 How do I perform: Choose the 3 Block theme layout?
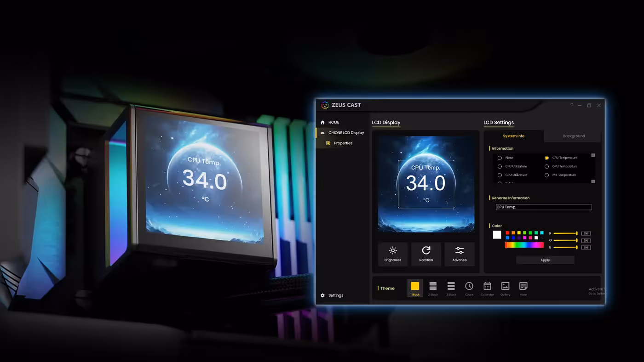click(x=451, y=288)
